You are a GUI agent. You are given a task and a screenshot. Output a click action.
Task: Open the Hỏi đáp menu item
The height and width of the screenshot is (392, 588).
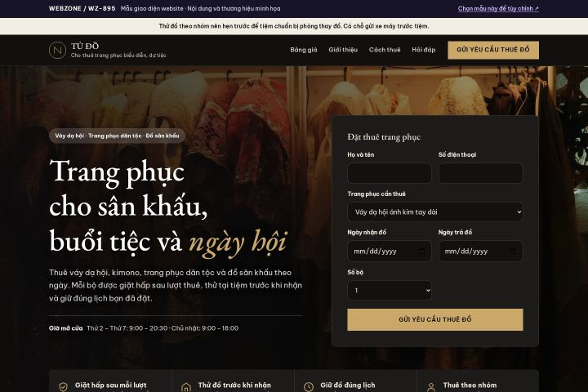click(423, 50)
